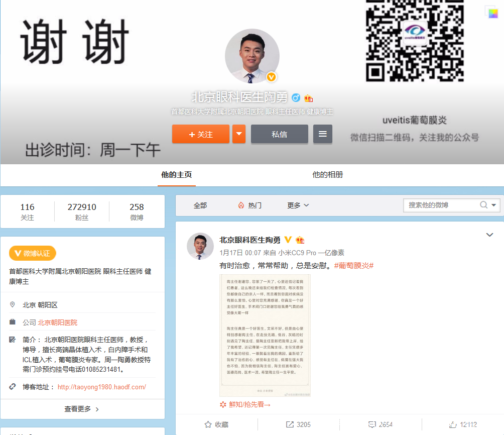Click the member badge icon in the post header
504x435 pixels.
pos(300,240)
